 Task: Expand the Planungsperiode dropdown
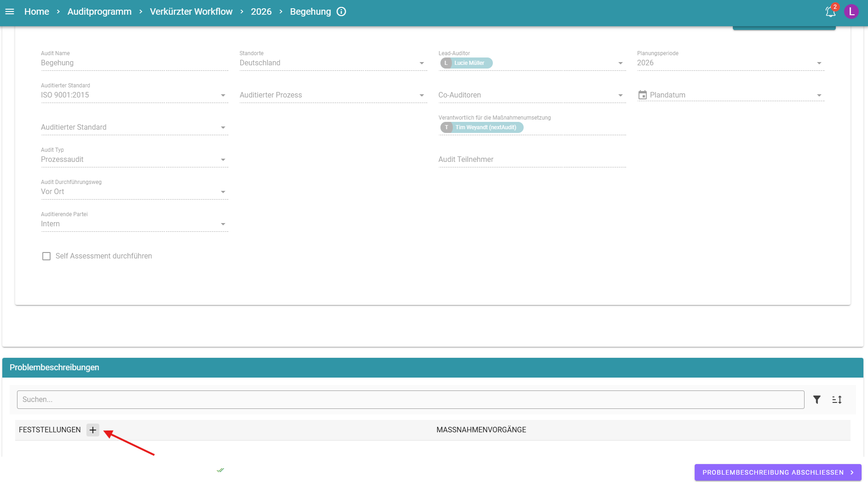(x=819, y=63)
